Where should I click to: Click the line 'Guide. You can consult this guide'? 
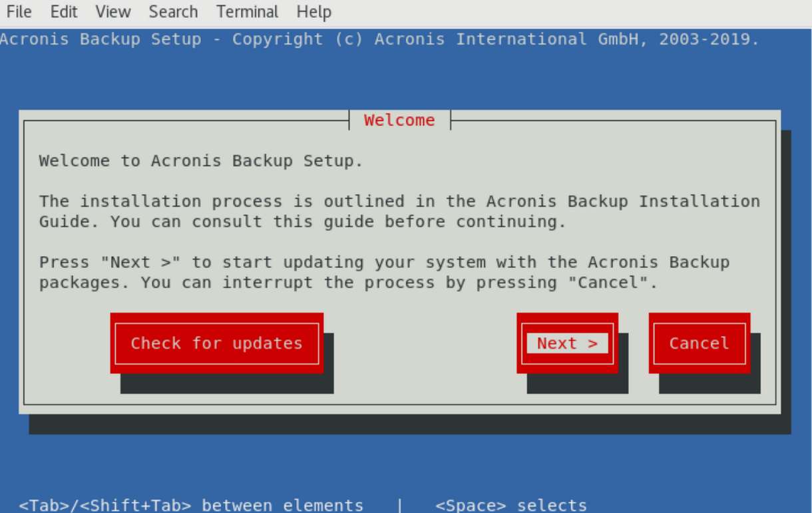[303, 222]
